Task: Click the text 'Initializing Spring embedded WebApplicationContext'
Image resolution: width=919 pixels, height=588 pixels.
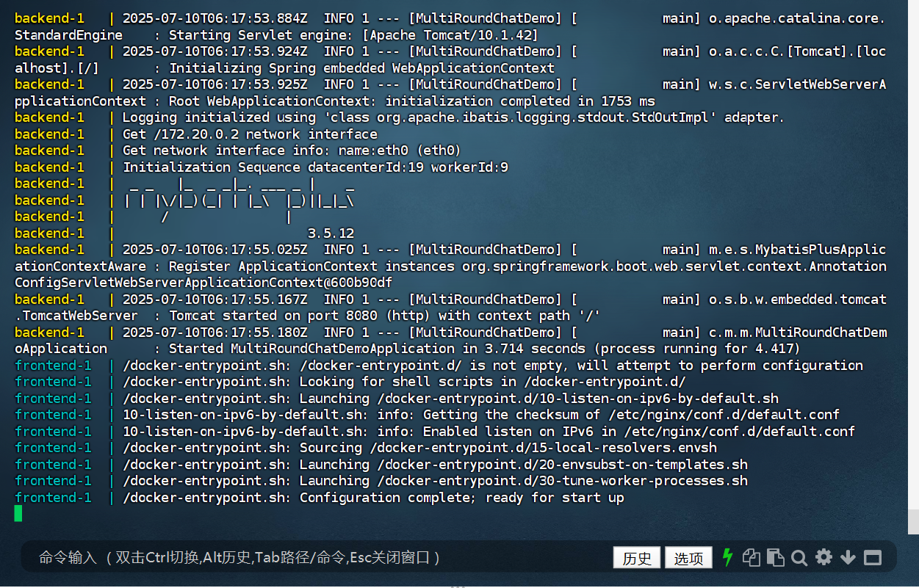Action: click(361, 68)
